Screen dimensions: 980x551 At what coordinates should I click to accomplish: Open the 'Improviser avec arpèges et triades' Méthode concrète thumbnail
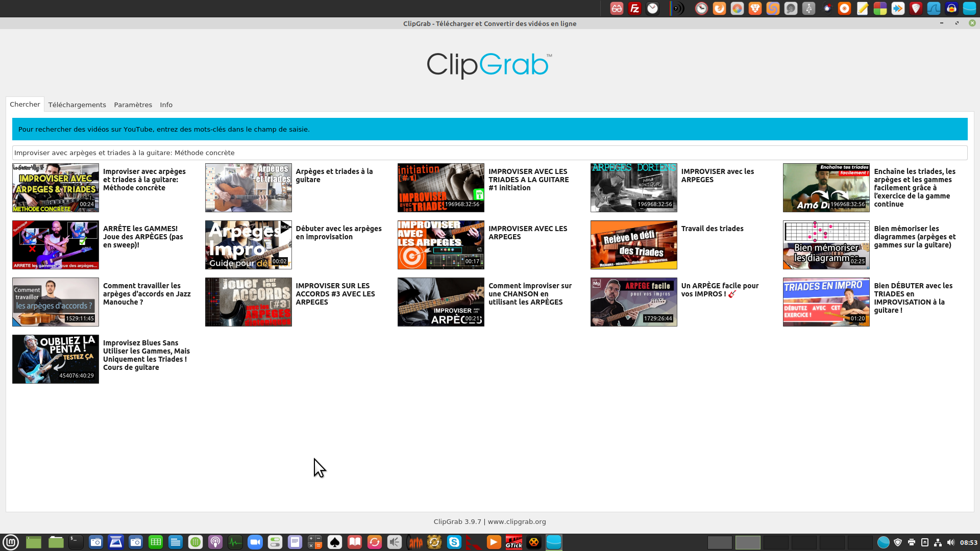(56, 188)
